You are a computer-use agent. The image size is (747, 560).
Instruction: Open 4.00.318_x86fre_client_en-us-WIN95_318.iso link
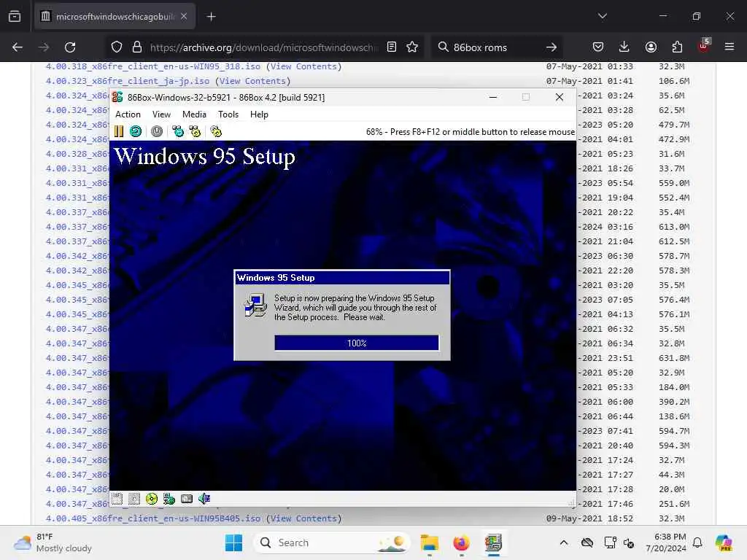point(153,66)
